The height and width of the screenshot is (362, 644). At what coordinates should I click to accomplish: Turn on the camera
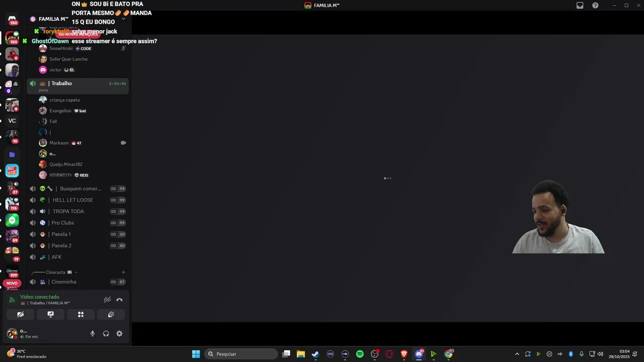(x=21, y=314)
